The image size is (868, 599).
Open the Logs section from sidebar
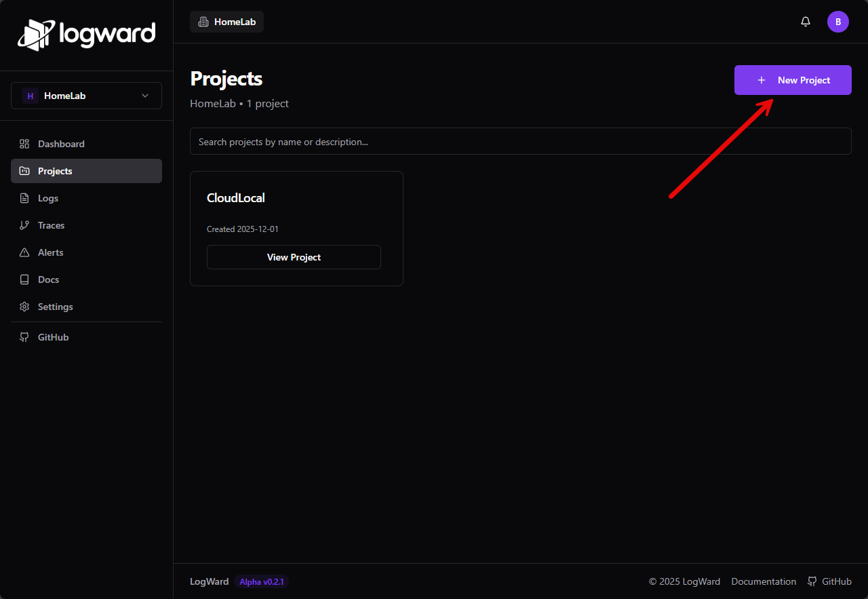coord(47,198)
